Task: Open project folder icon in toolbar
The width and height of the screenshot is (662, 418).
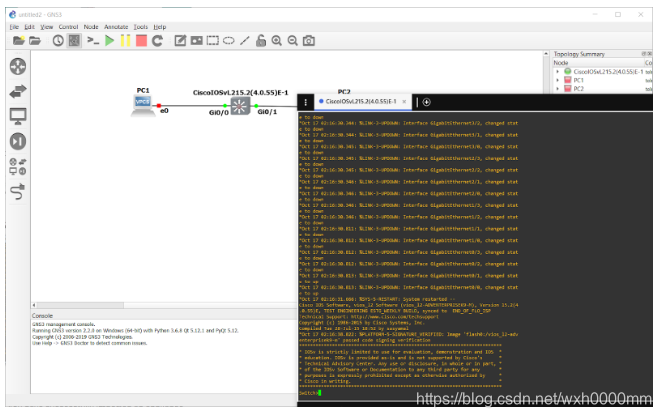Action: (x=35, y=41)
